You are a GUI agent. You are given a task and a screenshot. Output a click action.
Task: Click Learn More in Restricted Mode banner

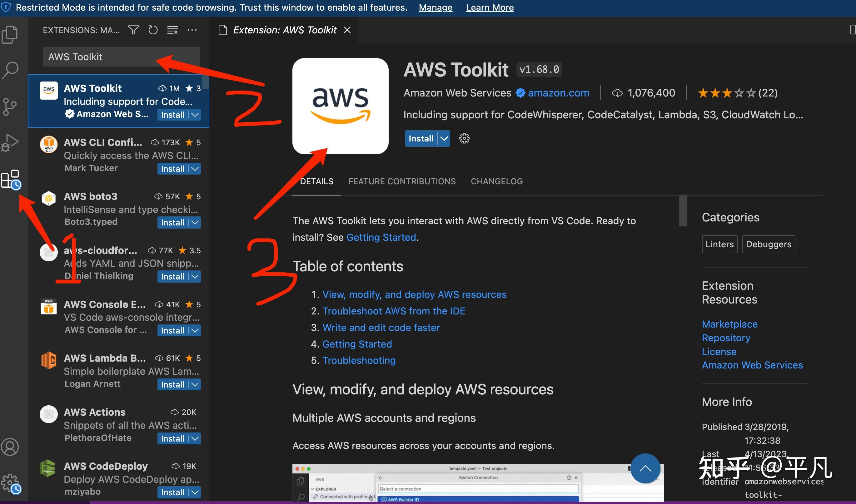[x=490, y=7]
